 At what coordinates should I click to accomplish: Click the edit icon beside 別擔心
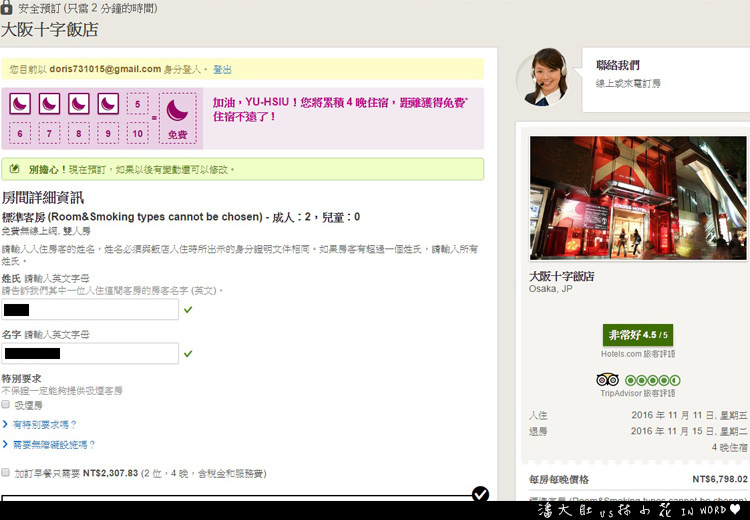pyautogui.click(x=14, y=169)
